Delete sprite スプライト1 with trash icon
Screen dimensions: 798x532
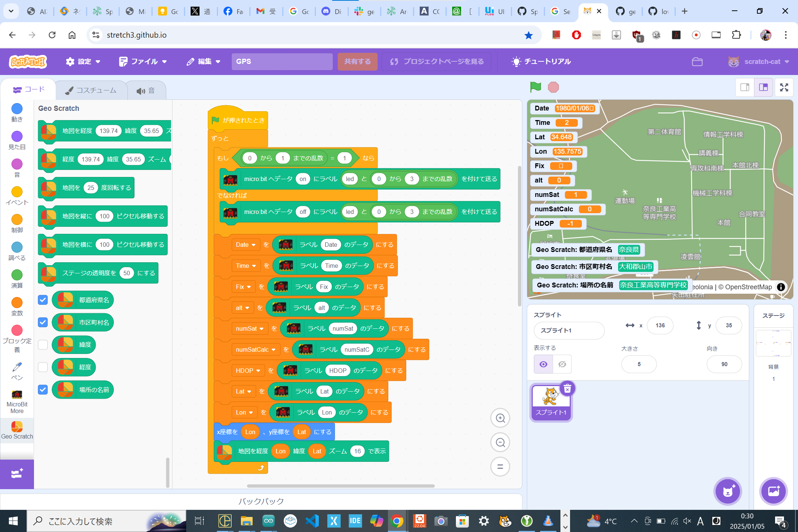[x=567, y=389]
